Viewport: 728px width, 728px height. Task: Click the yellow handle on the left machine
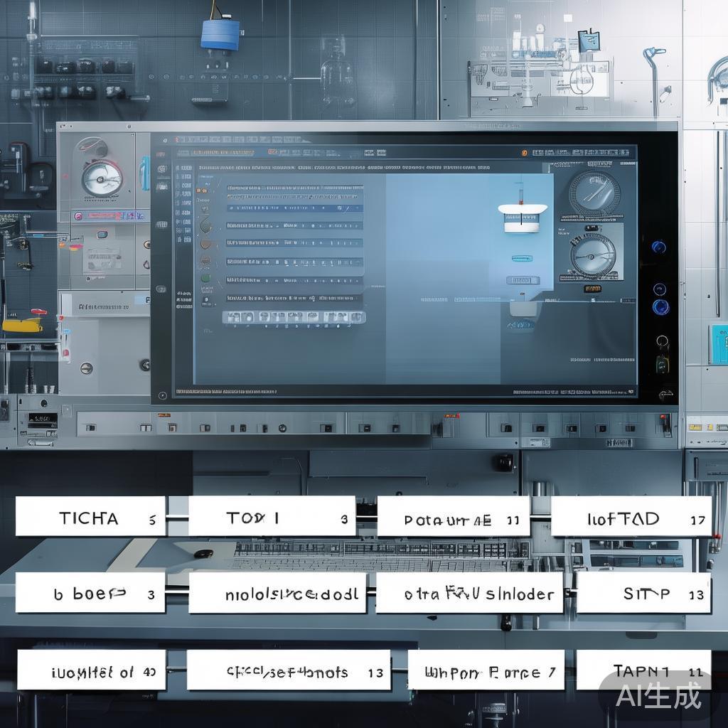coord(23,325)
